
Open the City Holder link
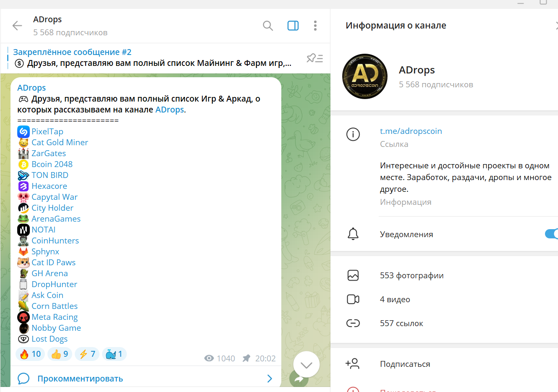(x=52, y=208)
